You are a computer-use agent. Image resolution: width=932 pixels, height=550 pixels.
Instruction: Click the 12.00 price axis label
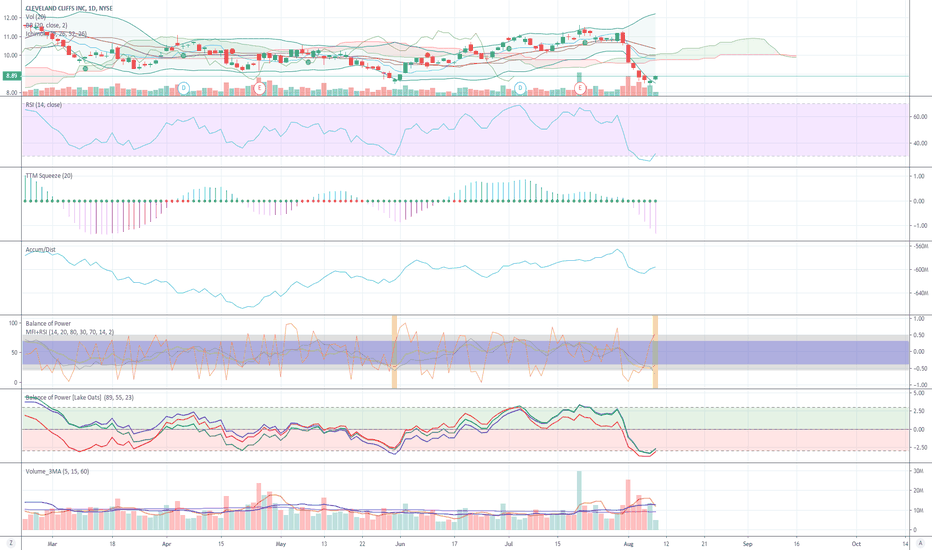click(11, 18)
